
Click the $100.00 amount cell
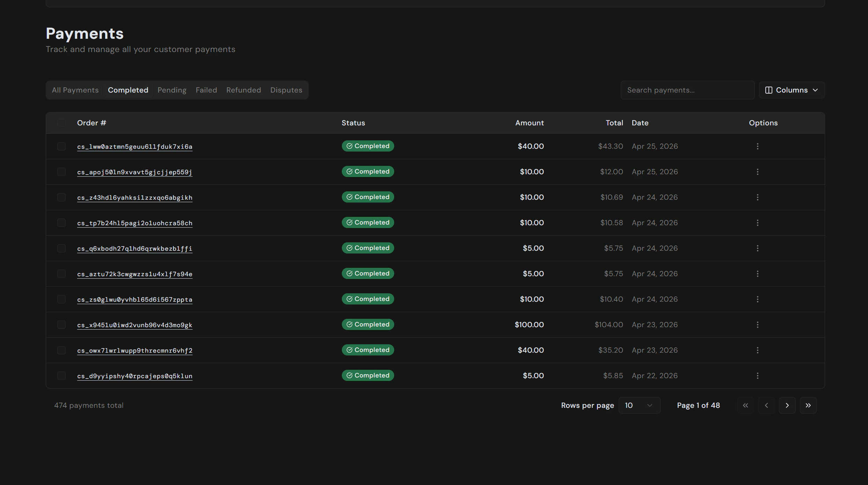tap(529, 325)
